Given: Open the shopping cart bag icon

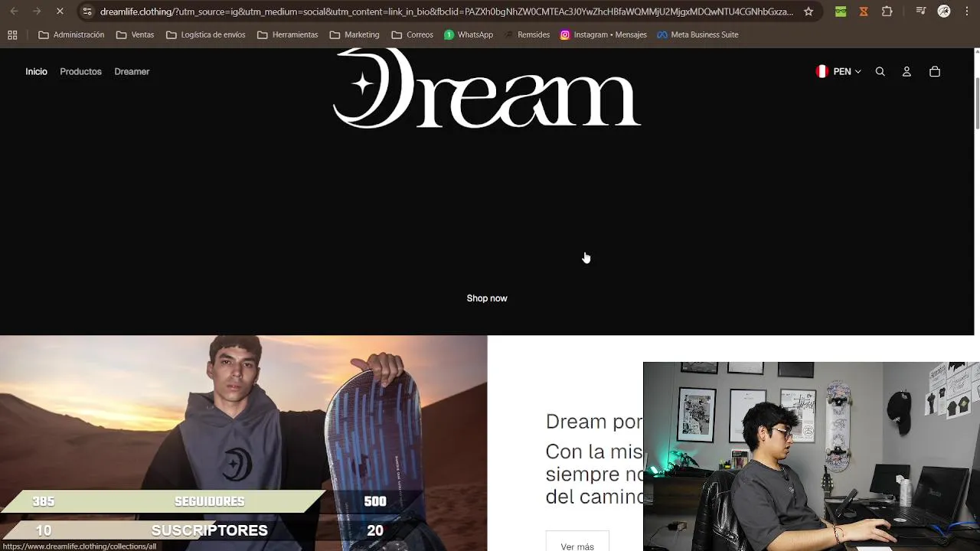Looking at the screenshot, I should pos(935,71).
